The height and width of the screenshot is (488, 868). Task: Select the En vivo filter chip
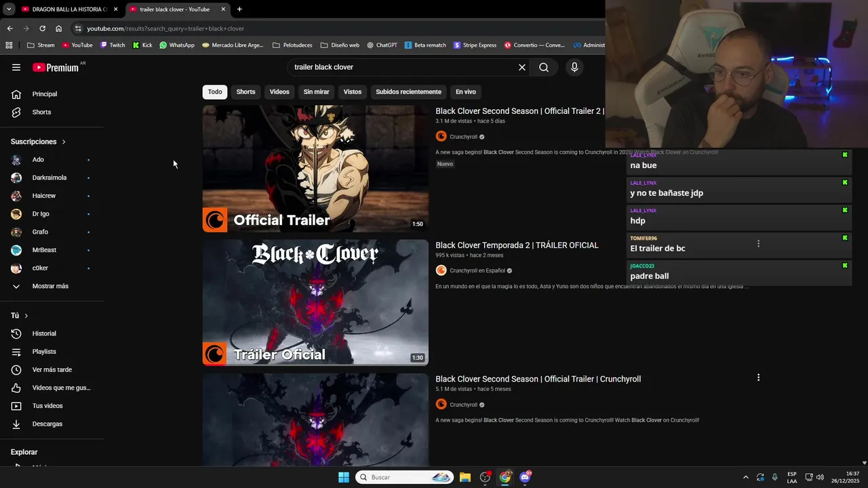[465, 92]
